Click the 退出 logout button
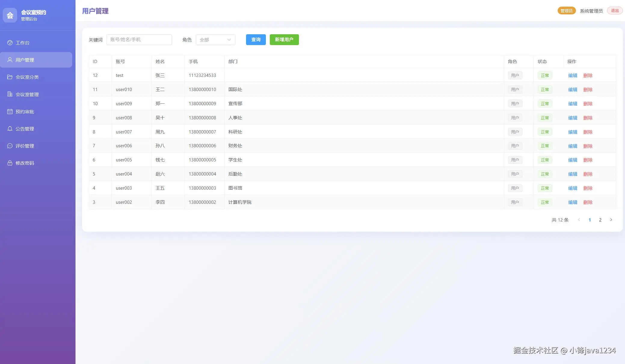The height and width of the screenshot is (364, 625). pyautogui.click(x=615, y=11)
